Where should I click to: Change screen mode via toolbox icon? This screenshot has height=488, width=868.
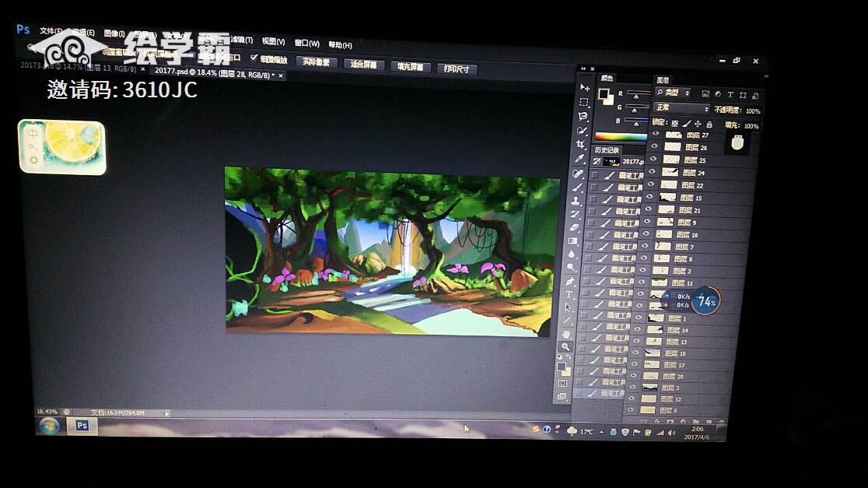tap(562, 396)
